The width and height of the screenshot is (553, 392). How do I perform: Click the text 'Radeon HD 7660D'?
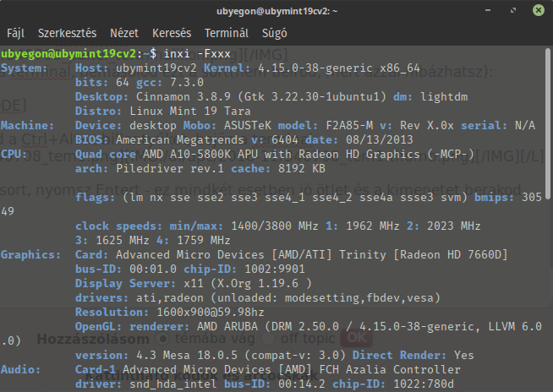451,254
